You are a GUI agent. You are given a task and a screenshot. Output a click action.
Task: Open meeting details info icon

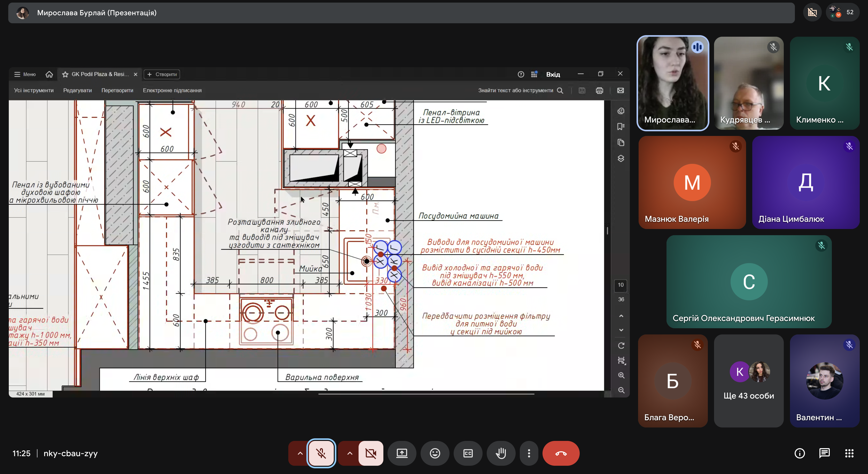click(800, 453)
